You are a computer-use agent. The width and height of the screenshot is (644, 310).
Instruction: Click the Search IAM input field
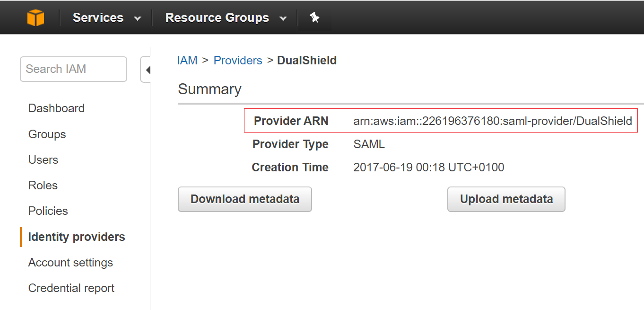(x=73, y=69)
